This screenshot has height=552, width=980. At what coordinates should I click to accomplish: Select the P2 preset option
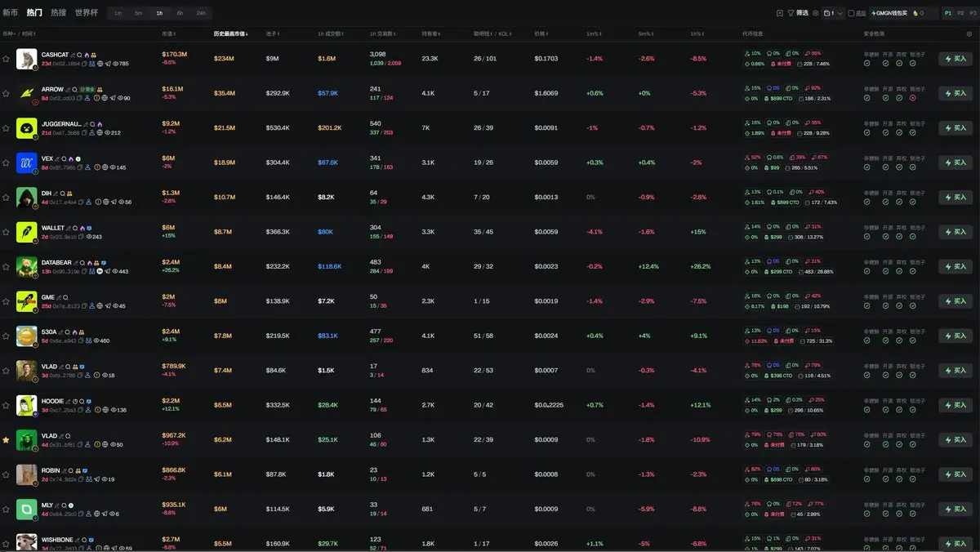point(960,13)
